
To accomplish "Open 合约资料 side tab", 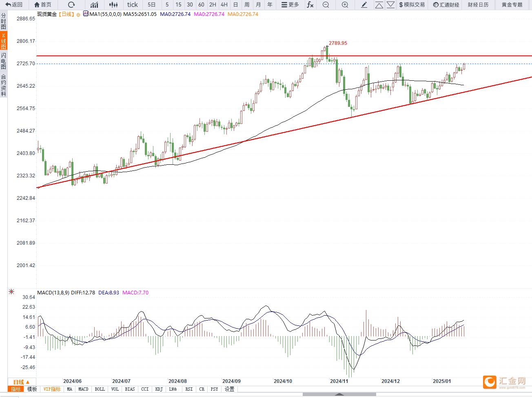I will 4,85.
